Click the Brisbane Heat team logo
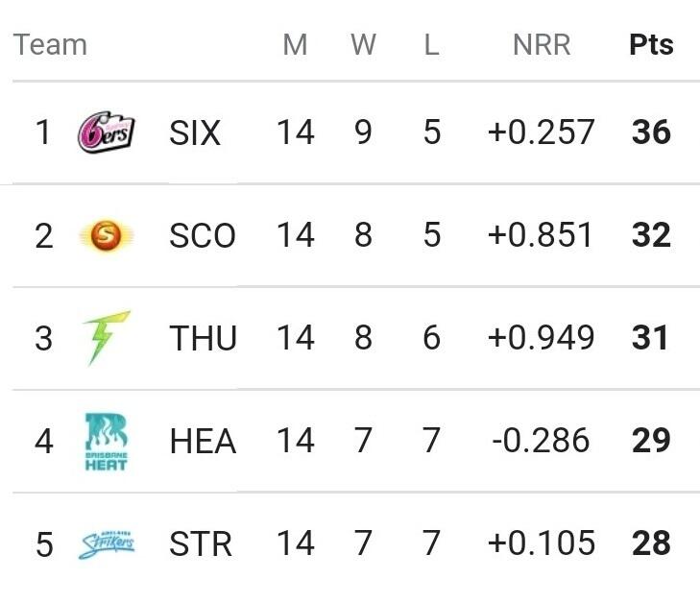Image resolution: width=700 pixels, height=603 pixels. coord(106,441)
